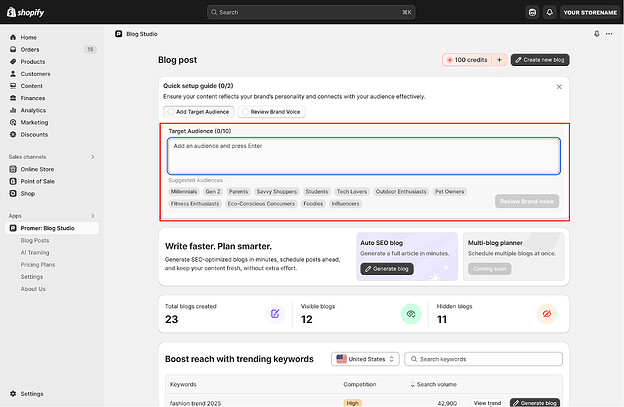
Task: Open Pricing Plans sub-item
Action: [38, 265]
